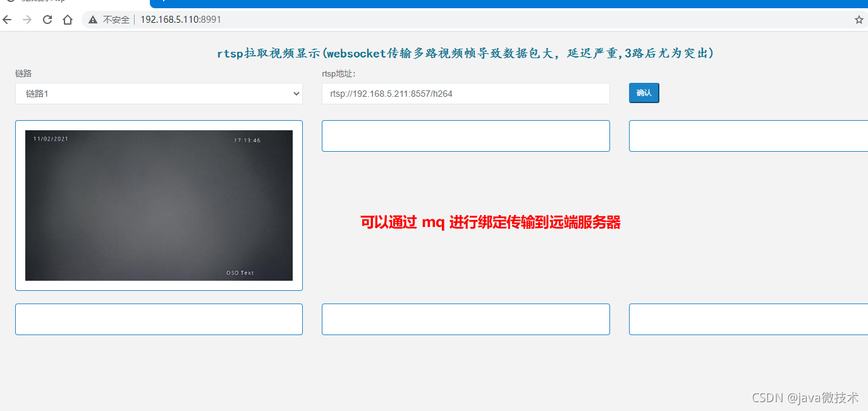
Task: Open the browser home page icon
Action: coord(68,20)
